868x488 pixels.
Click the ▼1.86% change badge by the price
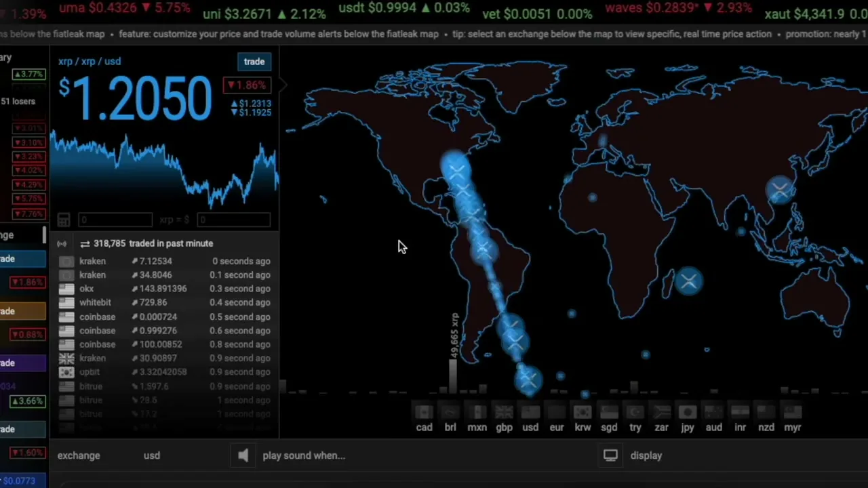click(x=247, y=85)
